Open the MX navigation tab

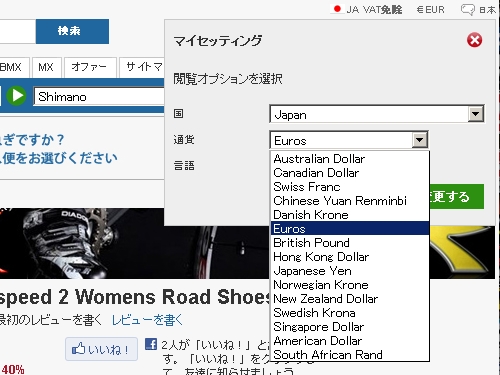[46, 67]
